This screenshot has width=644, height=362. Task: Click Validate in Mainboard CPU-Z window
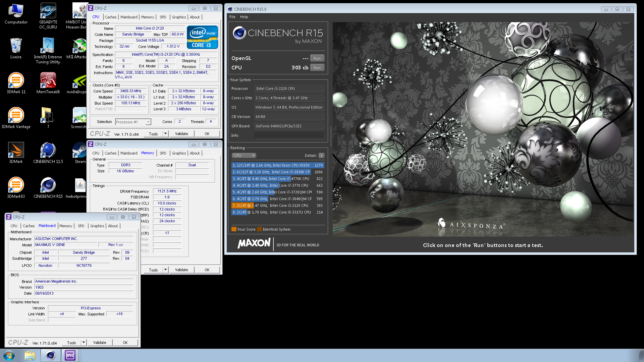[100, 343]
